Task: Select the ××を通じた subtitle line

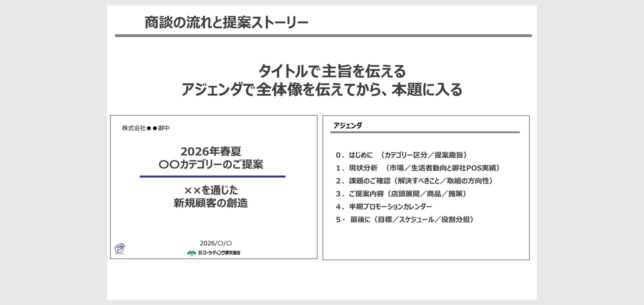Action: (x=211, y=190)
